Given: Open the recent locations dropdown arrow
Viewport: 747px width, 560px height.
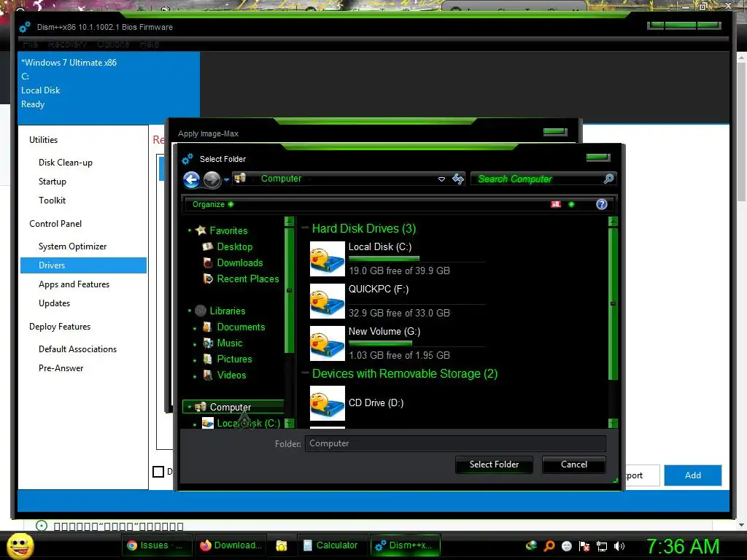Looking at the screenshot, I should click(227, 179).
